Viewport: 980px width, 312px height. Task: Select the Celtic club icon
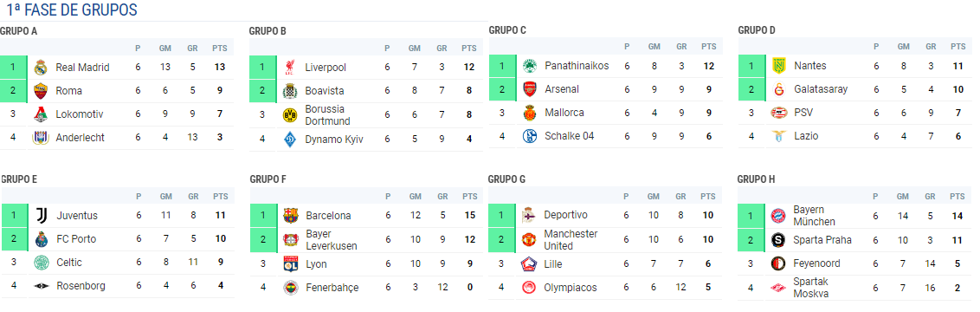(41, 263)
